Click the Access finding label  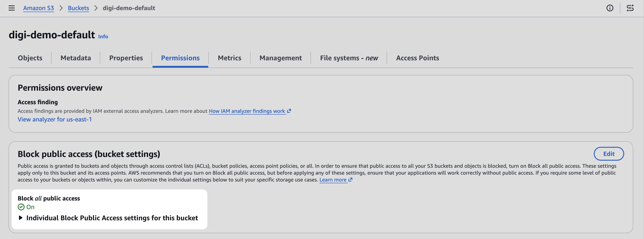click(x=38, y=102)
